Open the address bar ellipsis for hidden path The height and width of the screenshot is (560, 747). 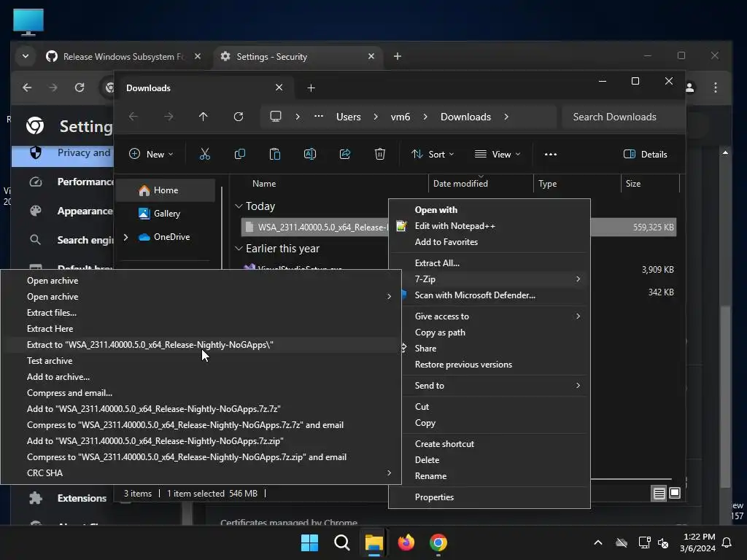coord(319,116)
